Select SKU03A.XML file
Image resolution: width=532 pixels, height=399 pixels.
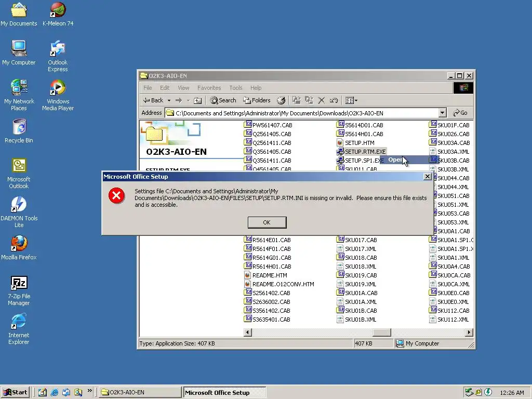click(x=449, y=152)
